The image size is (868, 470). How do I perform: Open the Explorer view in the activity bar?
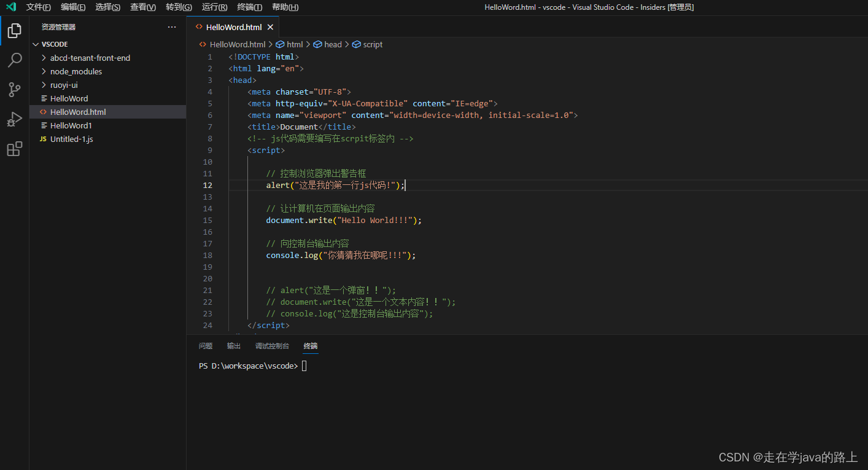pyautogui.click(x=14, y=30)
